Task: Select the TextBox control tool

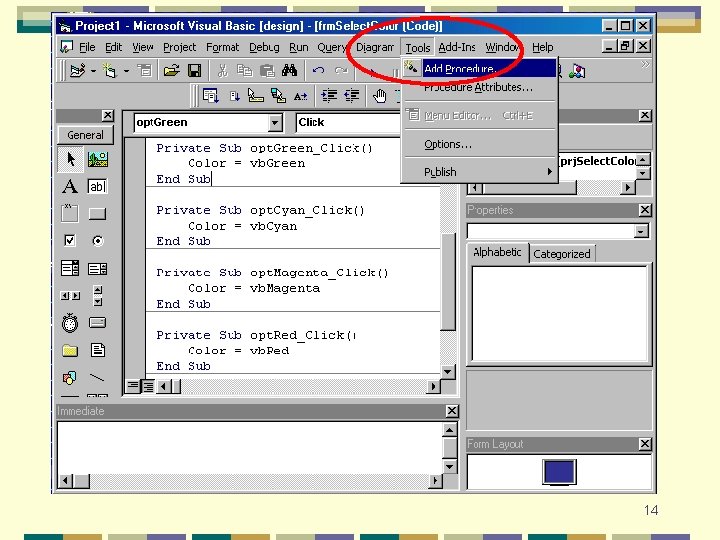Action: [x=97, y=186]
